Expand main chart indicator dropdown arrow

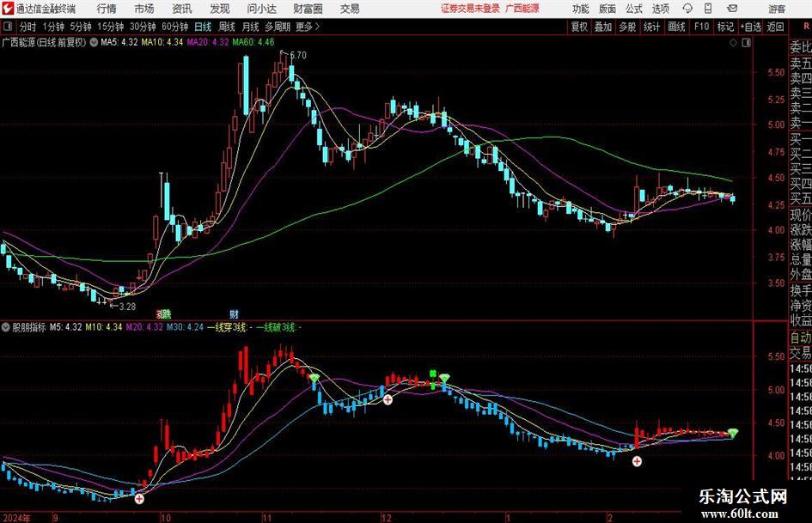[x=94, y=42]
